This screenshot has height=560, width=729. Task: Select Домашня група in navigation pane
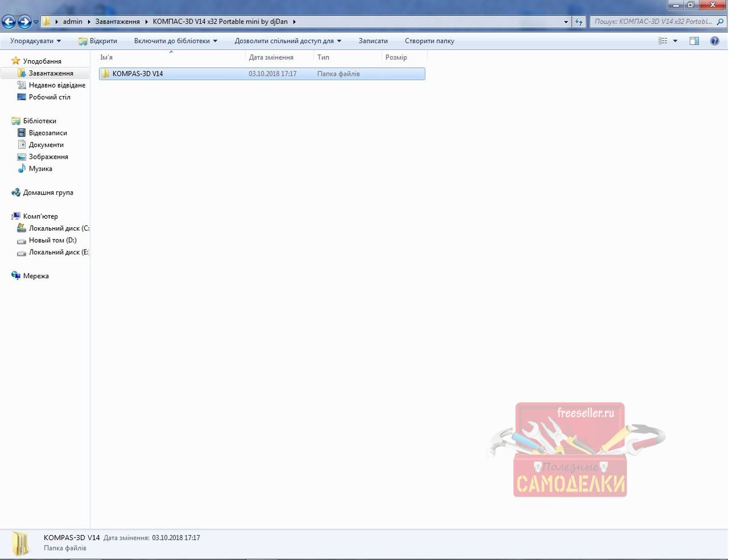pyautogui.click(x=48, y=193)
